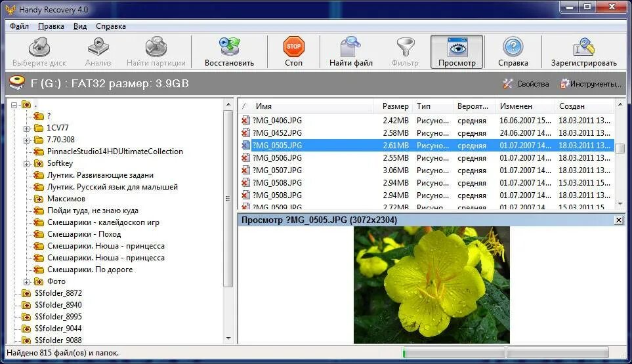
Task: Click the Softkey folder icon
Action: pyautogui.click(x=39, y=163)
